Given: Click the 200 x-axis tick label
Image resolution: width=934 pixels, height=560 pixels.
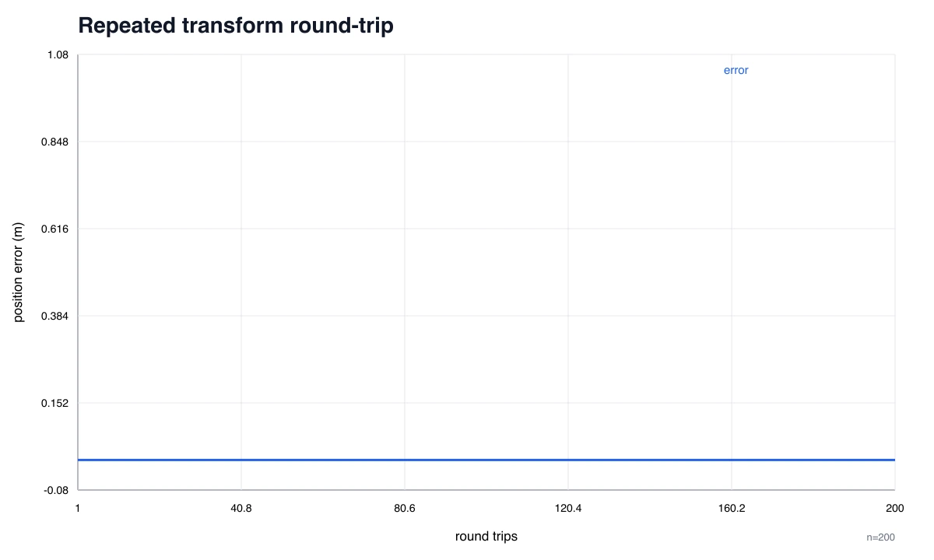Looking at the screenshot, I should [x=895, y=508].
